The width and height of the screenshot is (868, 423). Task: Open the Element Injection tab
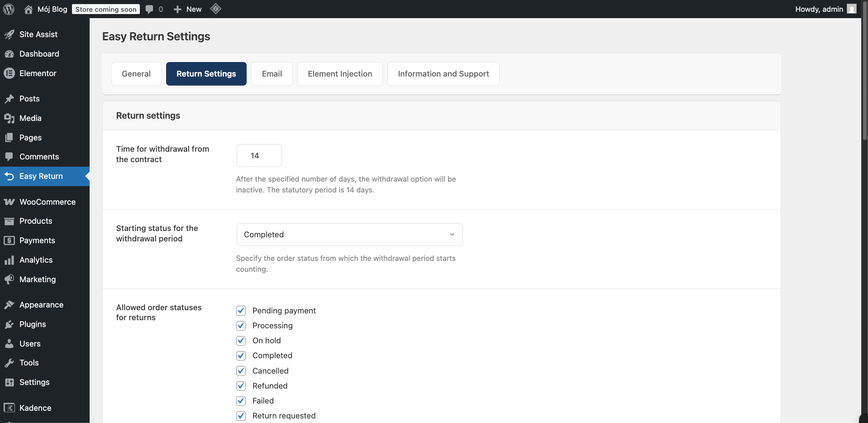tap(340, 74)
